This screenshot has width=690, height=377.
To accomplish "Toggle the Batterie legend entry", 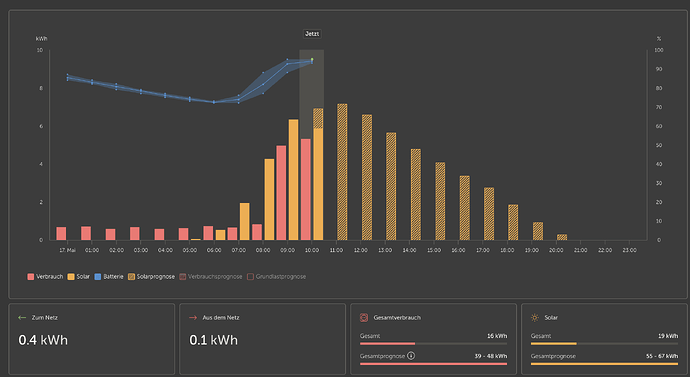I will pos(109,277).
